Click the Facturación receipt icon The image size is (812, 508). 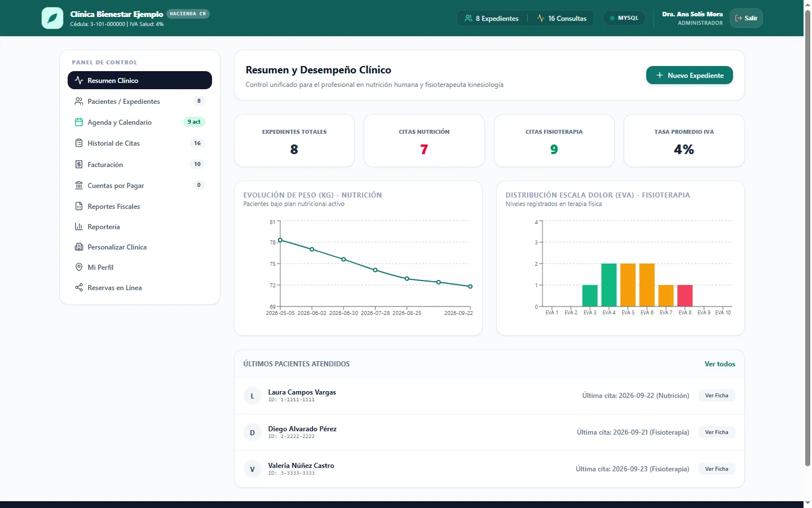[79, 164]
